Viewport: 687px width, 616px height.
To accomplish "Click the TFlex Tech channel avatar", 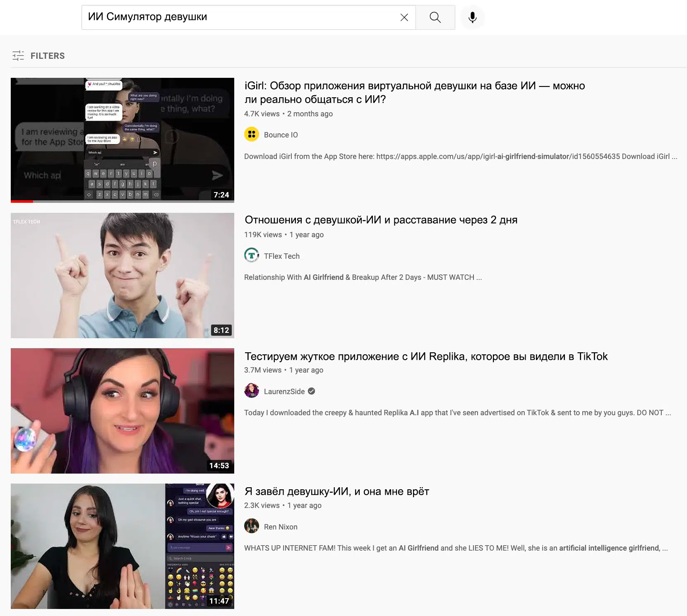I will pos(251,255).
